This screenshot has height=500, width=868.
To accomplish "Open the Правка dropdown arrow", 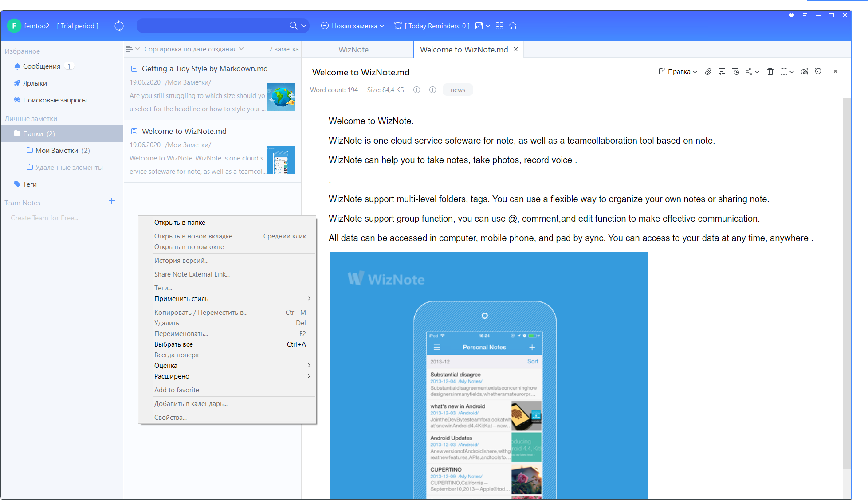I will [x=695, y=72].
